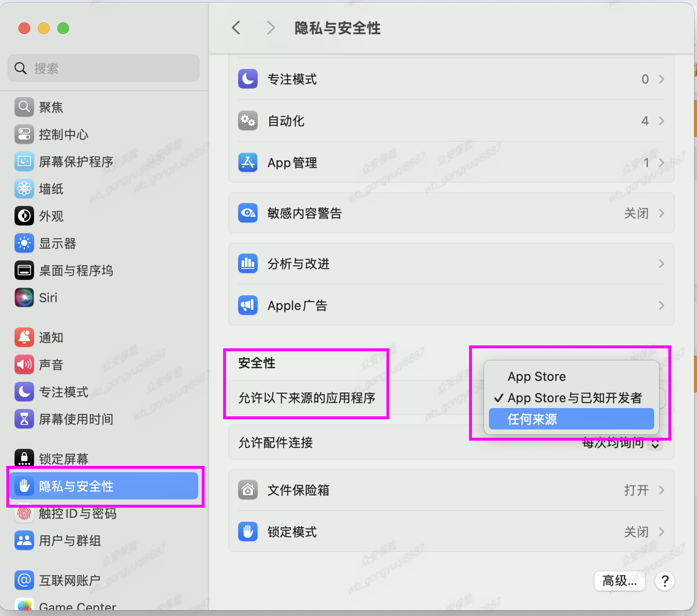Click the Wallpaper (墙纸) flower icon in sidebar
The height and width of the screenshot is (616, 697).
click(x=24, y=189)
